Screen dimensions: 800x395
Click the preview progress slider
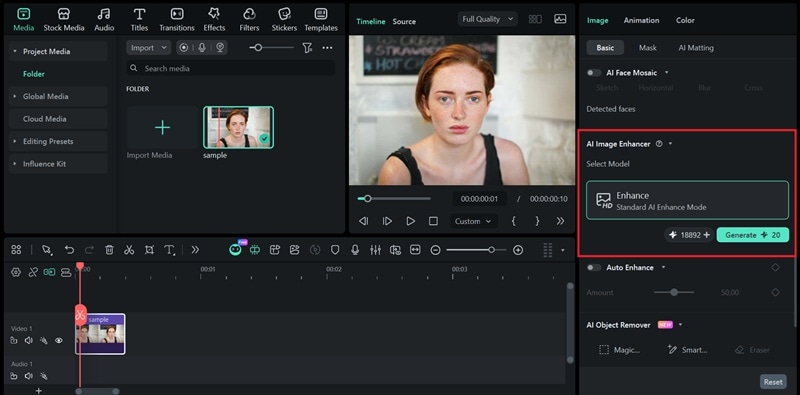394,199
